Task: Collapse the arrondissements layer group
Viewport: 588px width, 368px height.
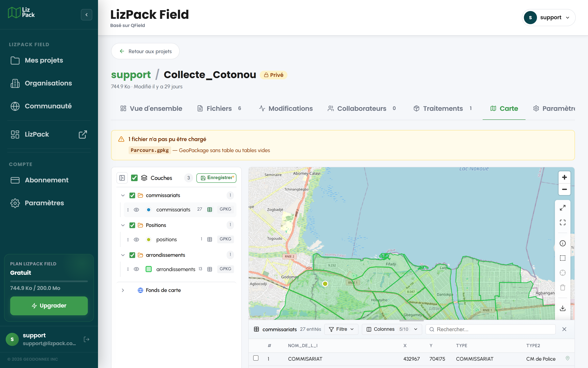Action: (x=123, y=255)
